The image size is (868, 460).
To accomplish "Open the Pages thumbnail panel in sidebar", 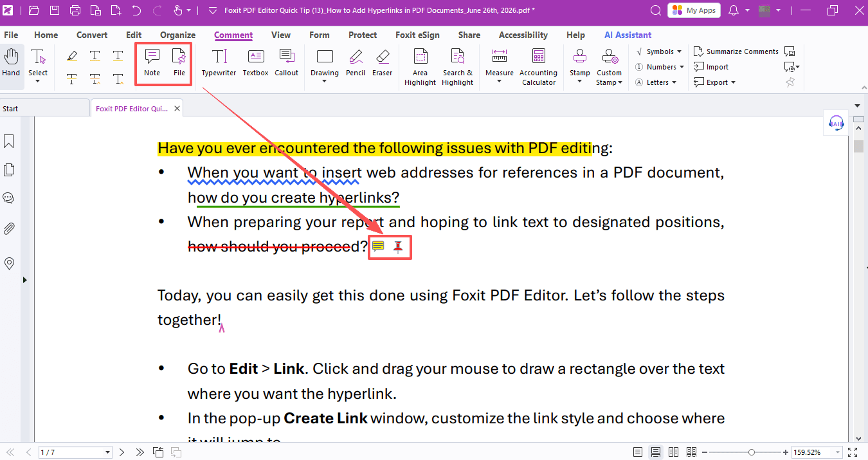I will (9, 170).
